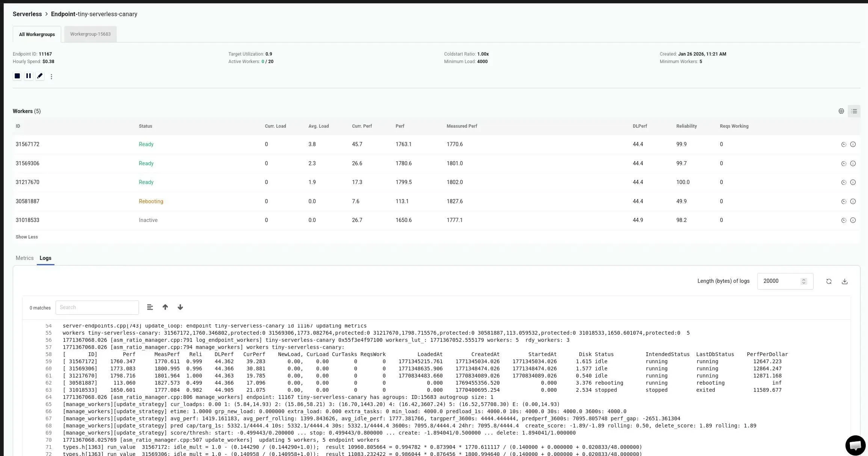Viewport: 868px width, 456px height.
Task: Navigate back to Serverless via breadcrumb
Action: pos(27,14)
